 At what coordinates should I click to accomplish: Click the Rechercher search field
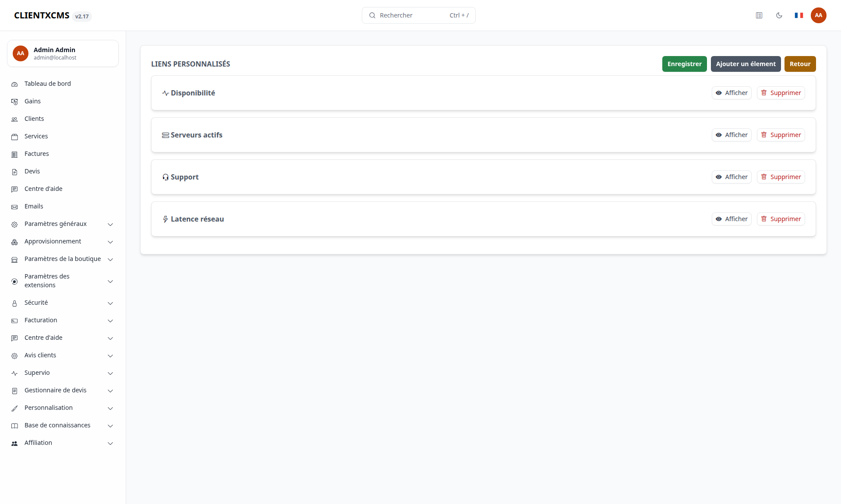point(418,15)
